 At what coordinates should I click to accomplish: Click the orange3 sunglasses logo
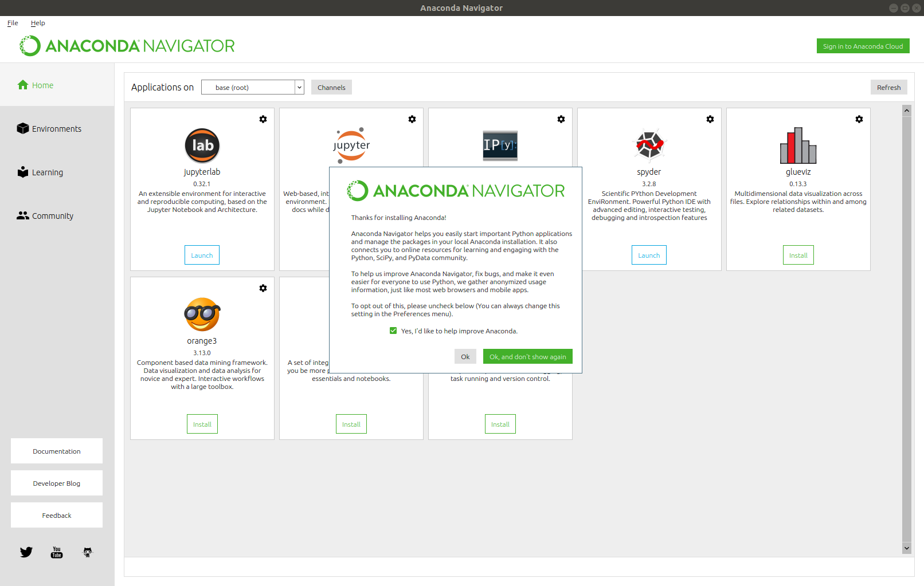coord(202,314)
